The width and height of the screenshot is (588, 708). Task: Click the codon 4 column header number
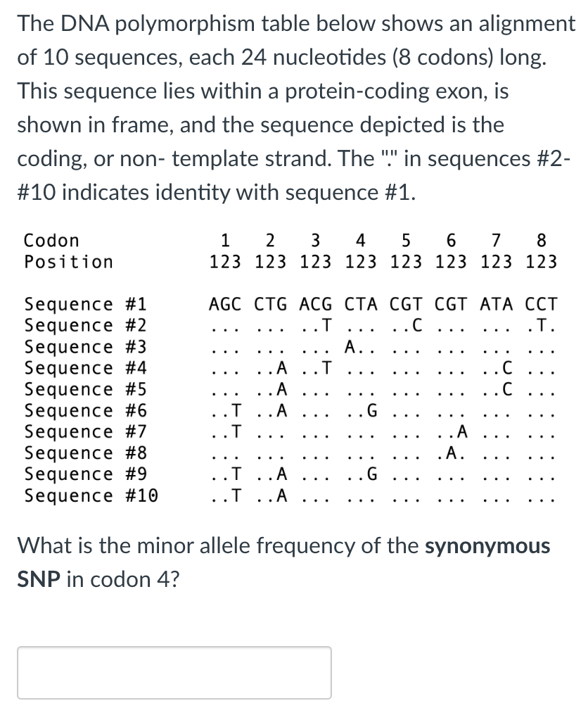click(x=359, y=240)
